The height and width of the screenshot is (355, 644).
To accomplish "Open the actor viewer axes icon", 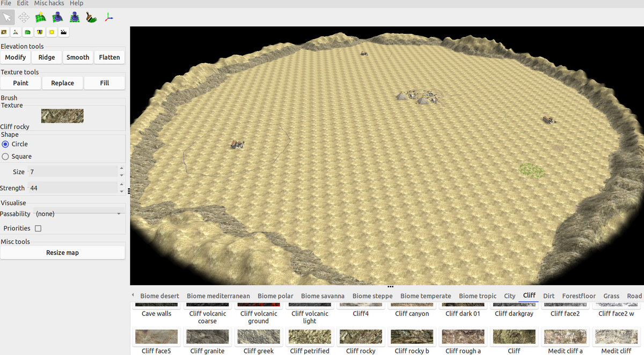I will 108,17.
